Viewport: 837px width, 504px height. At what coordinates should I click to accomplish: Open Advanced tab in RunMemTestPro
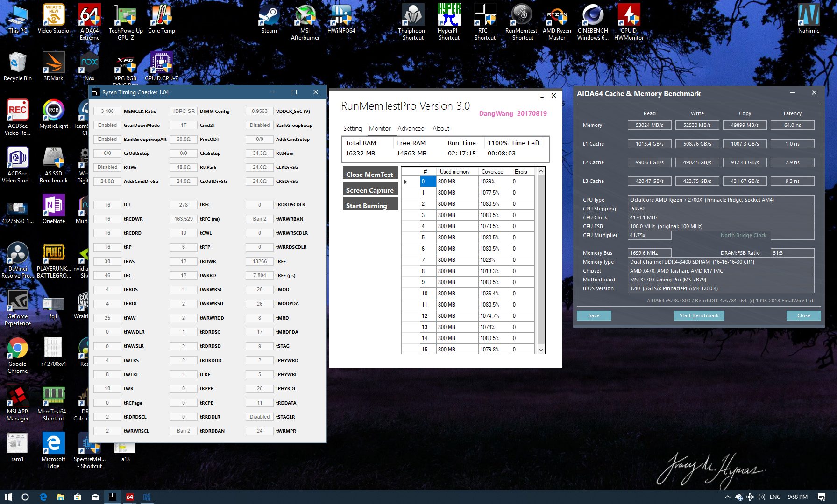411,128
